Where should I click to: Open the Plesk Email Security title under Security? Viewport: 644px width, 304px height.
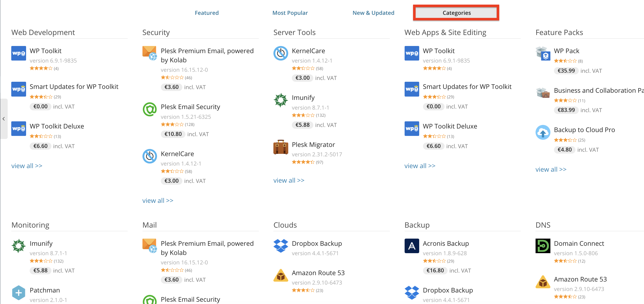pyautogui.click(x=190, y=107)
